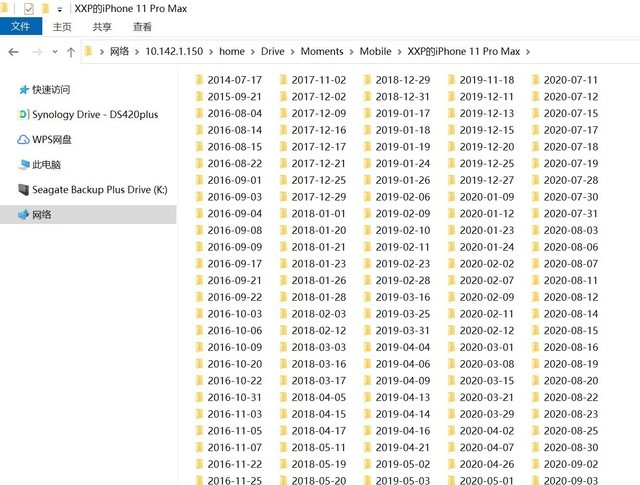The height and width of the screenshot is (485, 640).
Task: Click the Back navigation arrow
Action: point(13,52)
